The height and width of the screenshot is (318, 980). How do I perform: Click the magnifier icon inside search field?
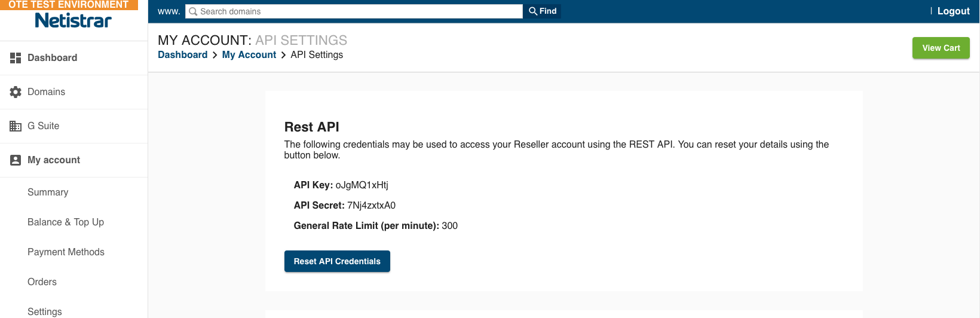click(193, 11)
